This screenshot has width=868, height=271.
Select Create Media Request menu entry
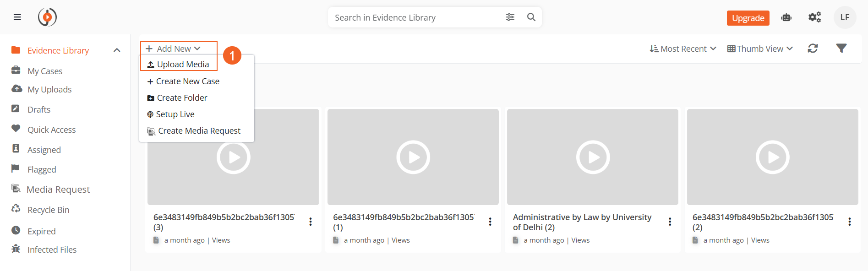point(194,130)
